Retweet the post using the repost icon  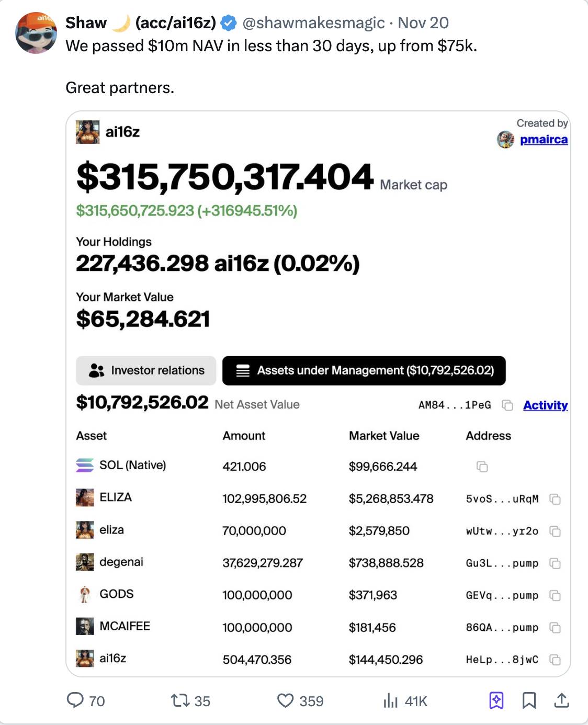click(x=180, y=700)
